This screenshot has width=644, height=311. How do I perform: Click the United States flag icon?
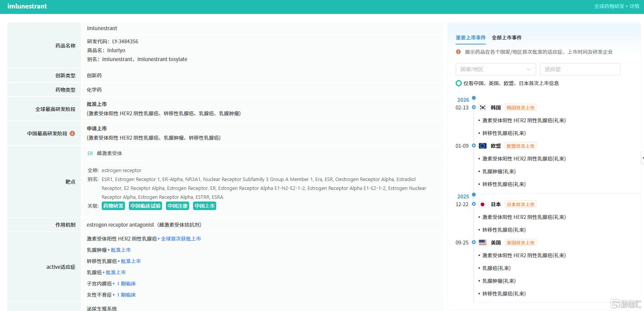[x=483, y=243]
